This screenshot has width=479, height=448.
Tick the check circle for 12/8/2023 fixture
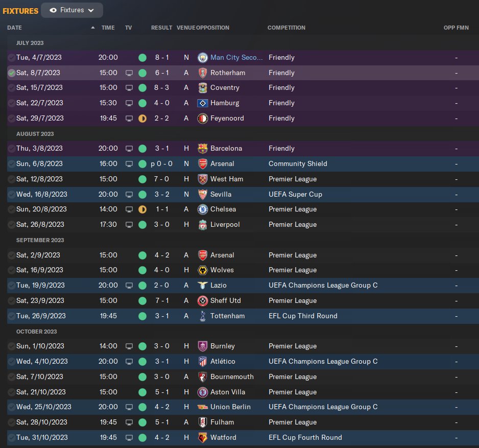point(11,179)
